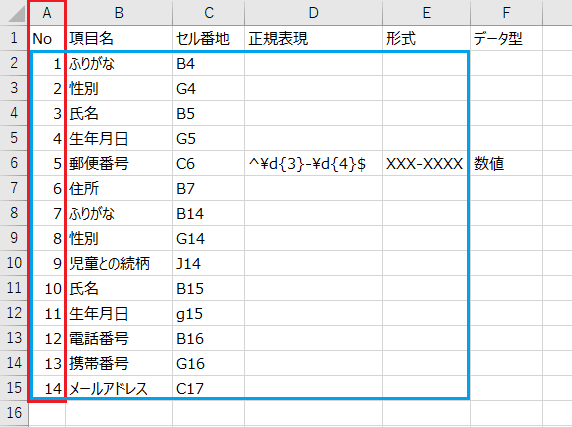Select column F header

506,13
